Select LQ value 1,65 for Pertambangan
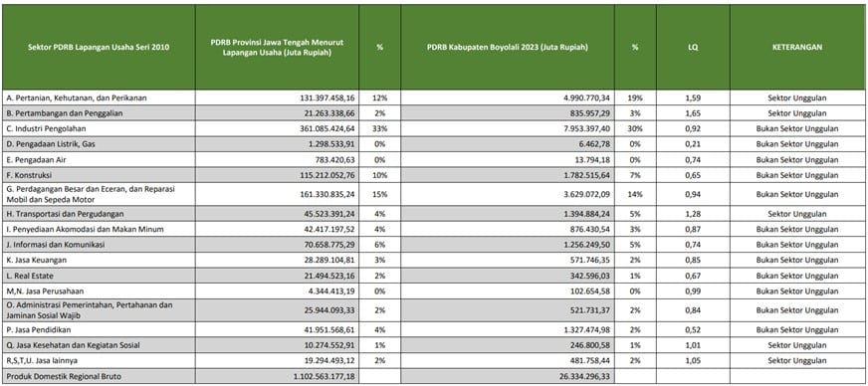 click(x=693, y=113)
